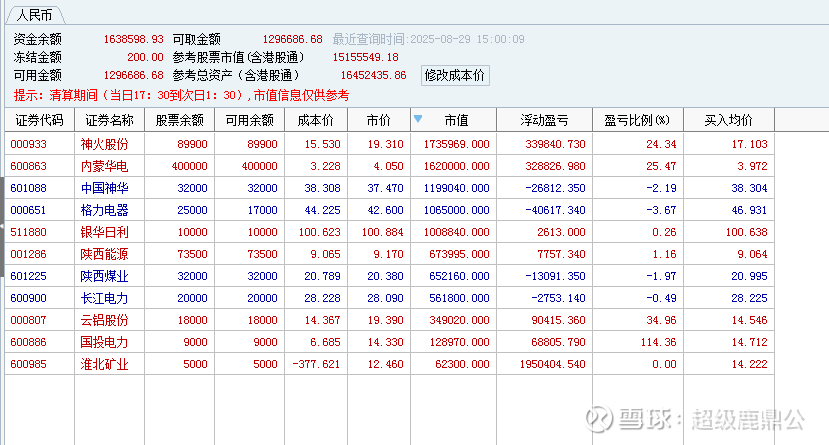Sort by 浮动盈亏 column header
This screenshot has height=445, width=829.
click(545, 120)
